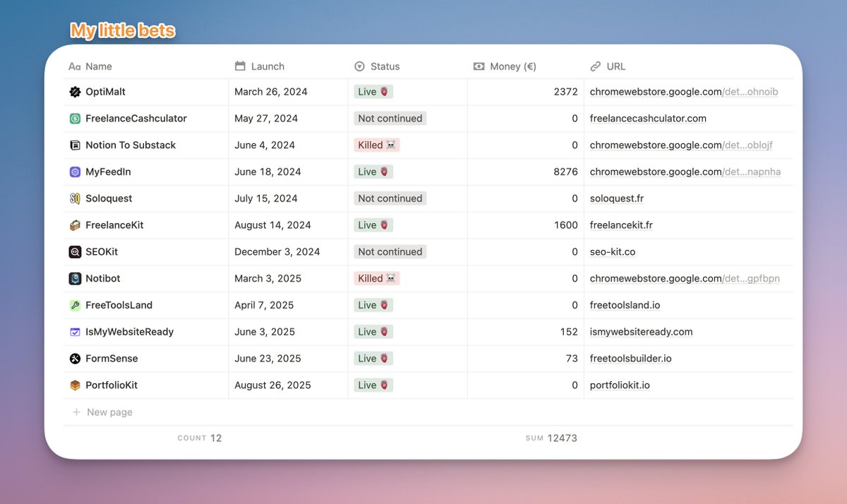Click the FreelanceKit box icon
This screenshot has height=504, width=847.
pyautogui.click(x=75, y=225)
